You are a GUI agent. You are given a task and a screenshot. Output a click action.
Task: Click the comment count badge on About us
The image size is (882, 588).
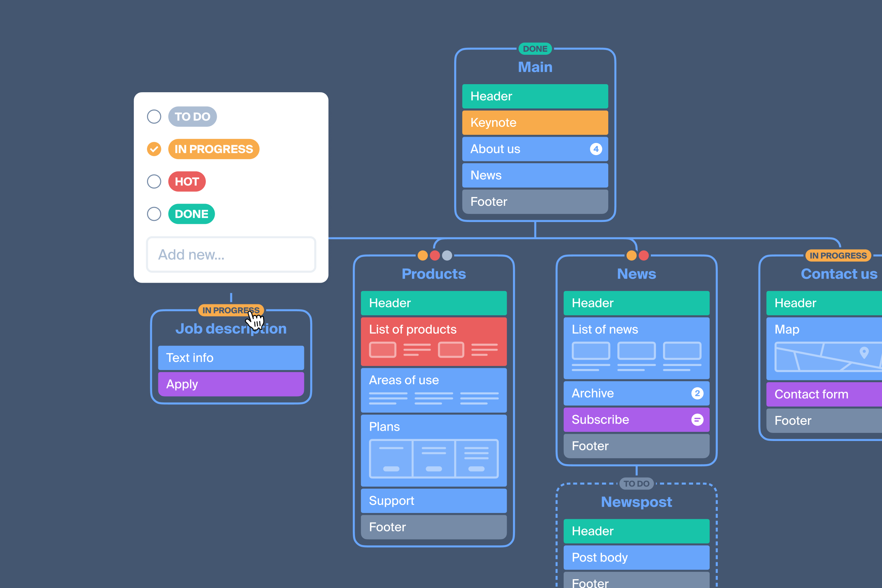[595, 149]
